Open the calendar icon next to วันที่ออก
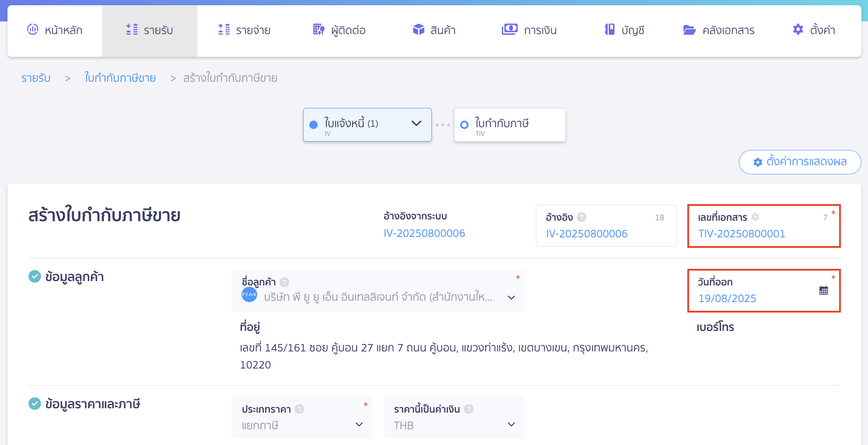The width and height of the screenshot is (868, 445). [x=824, y=290]
